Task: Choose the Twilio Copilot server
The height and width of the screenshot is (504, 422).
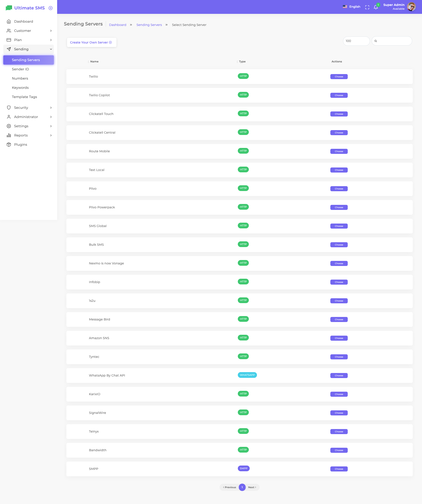Action: pyautogui.click(x=339, y=95)
